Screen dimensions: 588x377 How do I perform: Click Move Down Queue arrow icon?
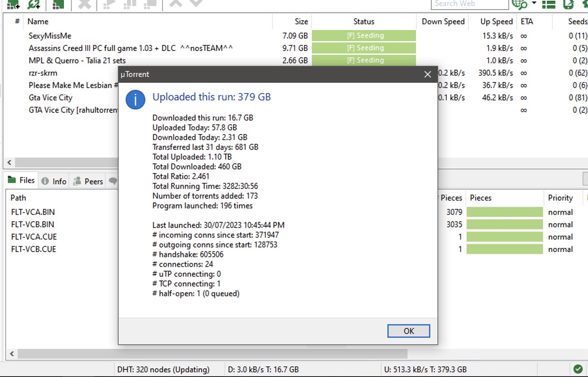coord(196,4)
